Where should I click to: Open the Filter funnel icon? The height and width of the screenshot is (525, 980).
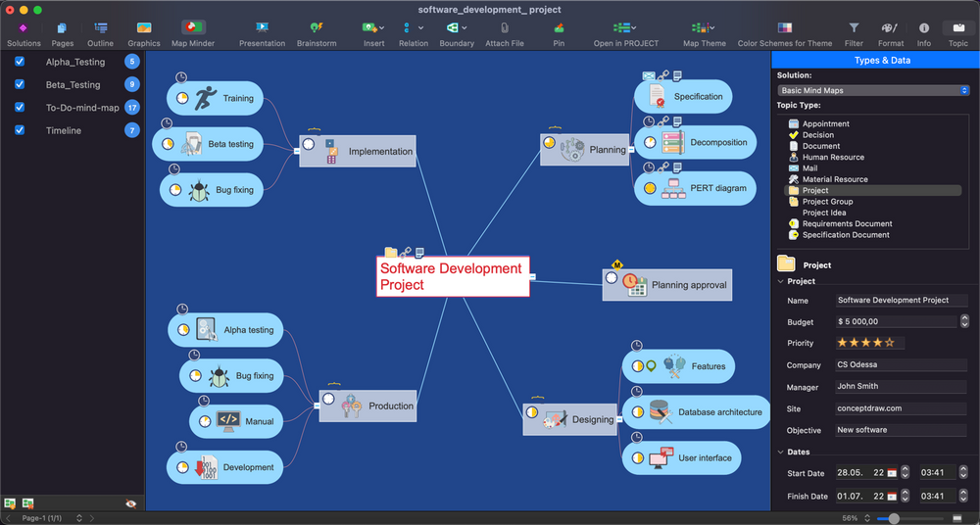click(854, 28)
